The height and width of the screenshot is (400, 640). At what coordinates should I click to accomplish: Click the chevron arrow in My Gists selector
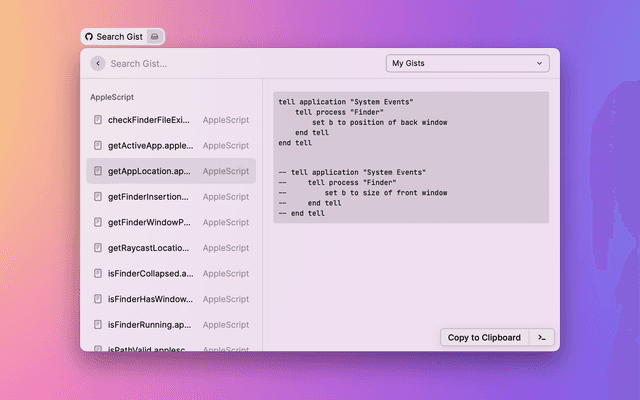pos(540,63)
